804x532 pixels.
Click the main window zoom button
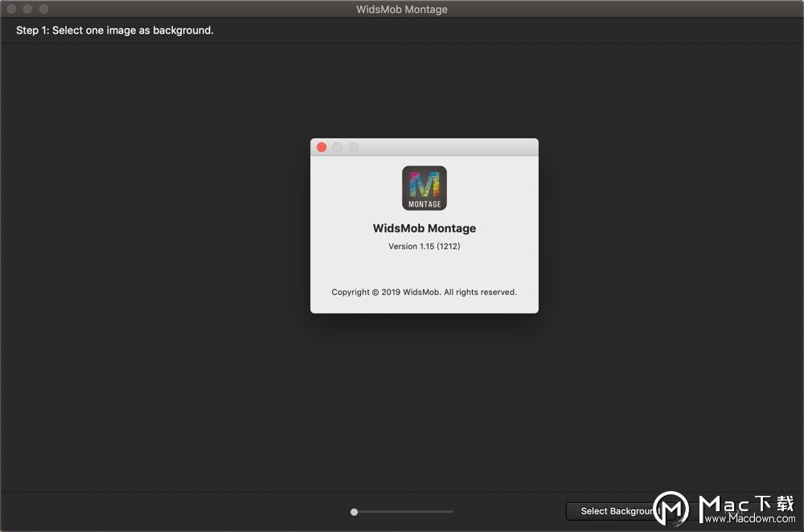tap(43, 9)
